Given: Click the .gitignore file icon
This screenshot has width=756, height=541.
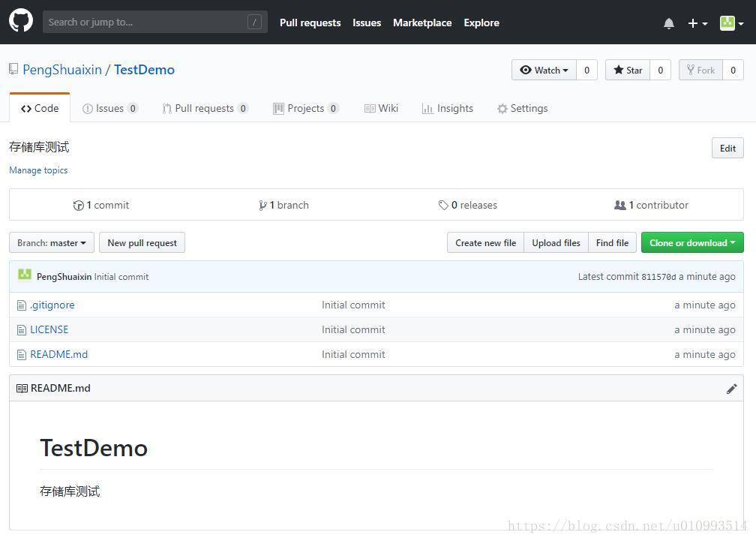Looking at the screenshot, I should point(21,305).
